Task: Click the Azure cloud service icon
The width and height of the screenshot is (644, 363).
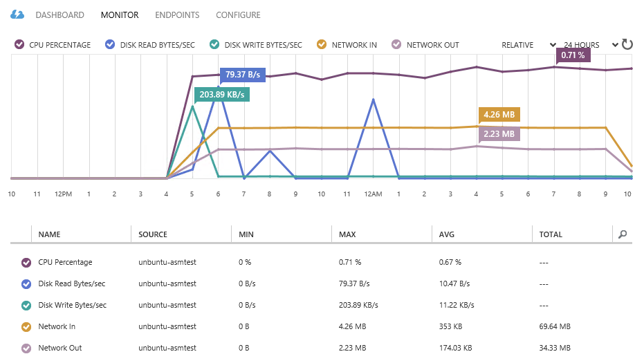Action: pyautogui.click(x=17, y=15)
